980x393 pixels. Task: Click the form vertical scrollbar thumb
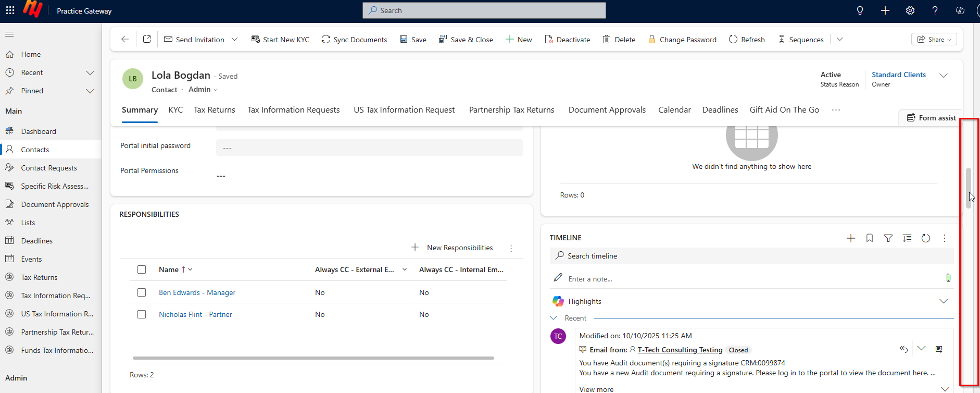coord(969,188)
